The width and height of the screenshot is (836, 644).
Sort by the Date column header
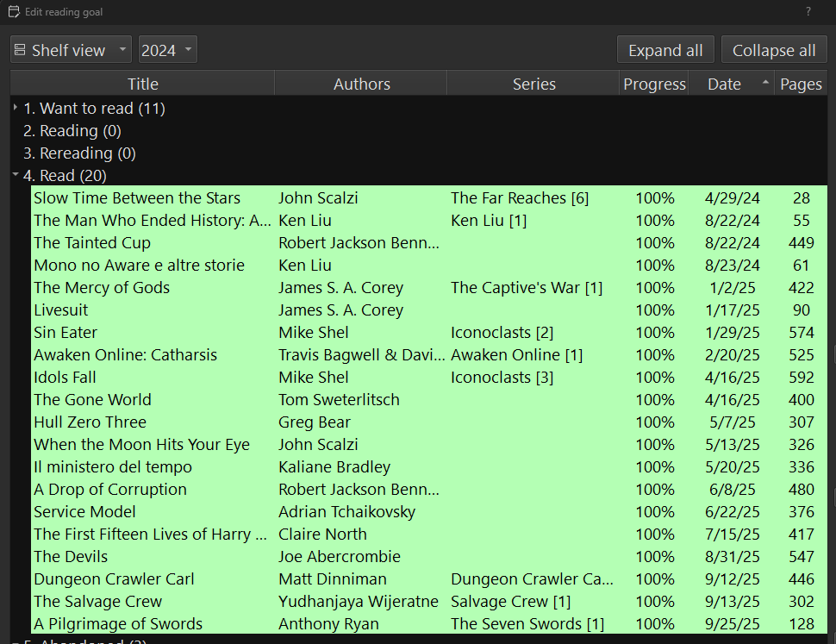click(x=731, y=84)
